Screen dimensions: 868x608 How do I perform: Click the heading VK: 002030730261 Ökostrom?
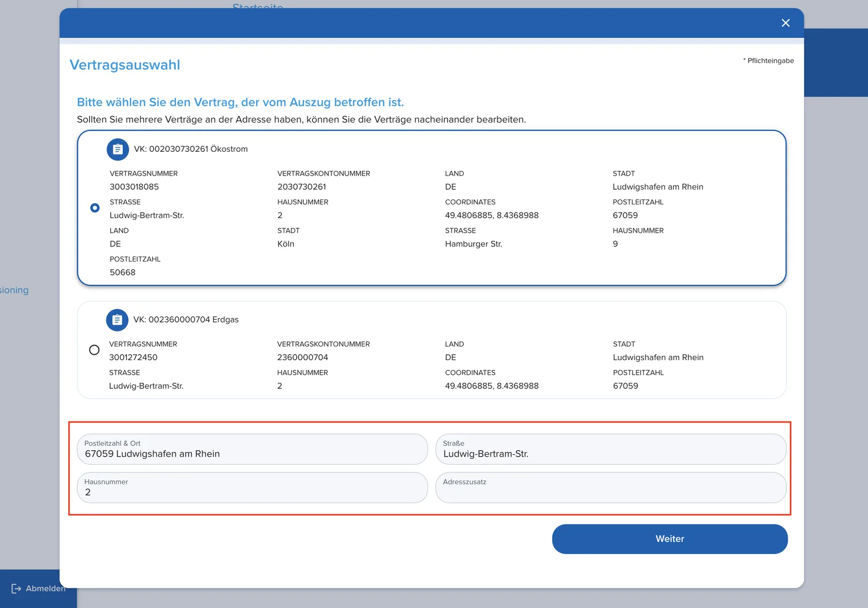tap(191, 149)
